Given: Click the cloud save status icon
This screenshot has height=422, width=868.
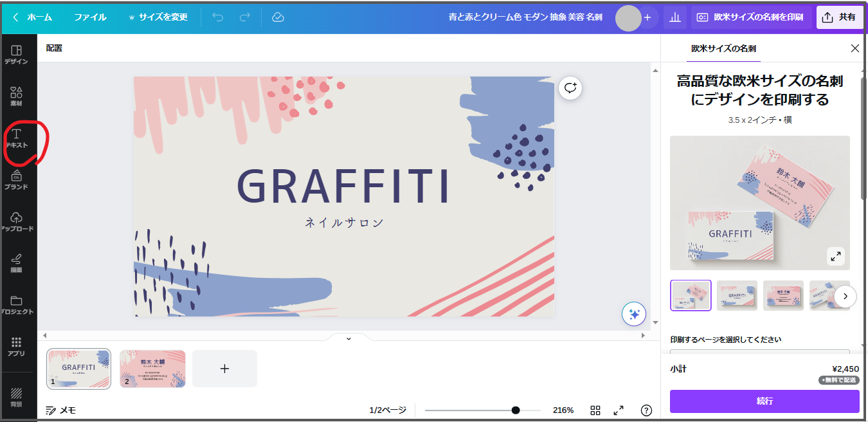Looking at the screenshot, I should tap(278, 17).
